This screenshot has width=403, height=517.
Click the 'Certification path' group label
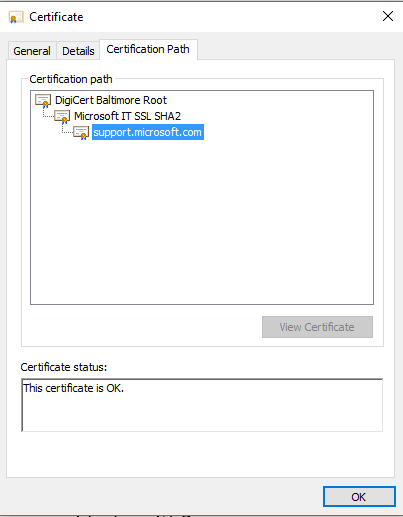(71, 79)
